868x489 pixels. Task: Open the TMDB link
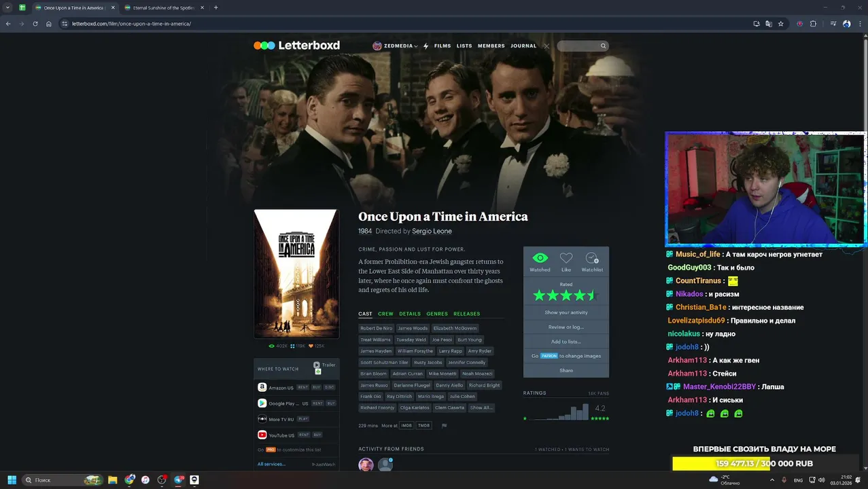[x=424, y=426]
